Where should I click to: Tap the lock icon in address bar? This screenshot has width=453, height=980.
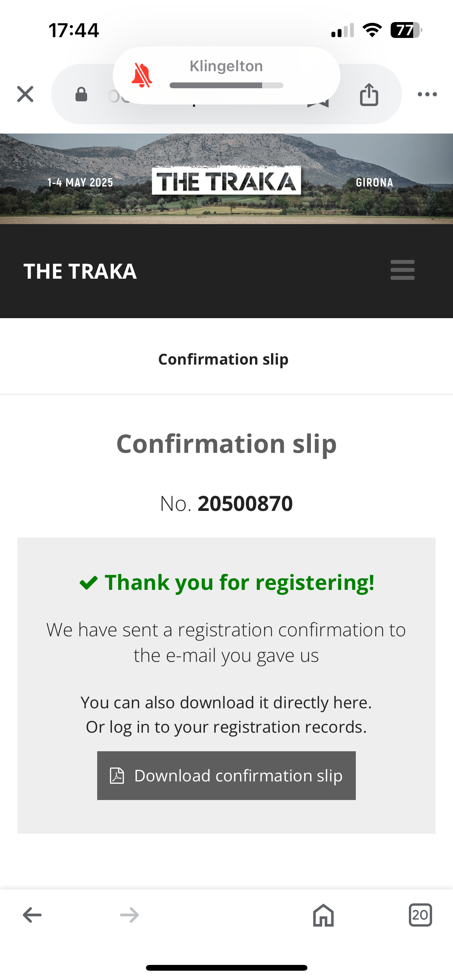[x=81, y=94]
